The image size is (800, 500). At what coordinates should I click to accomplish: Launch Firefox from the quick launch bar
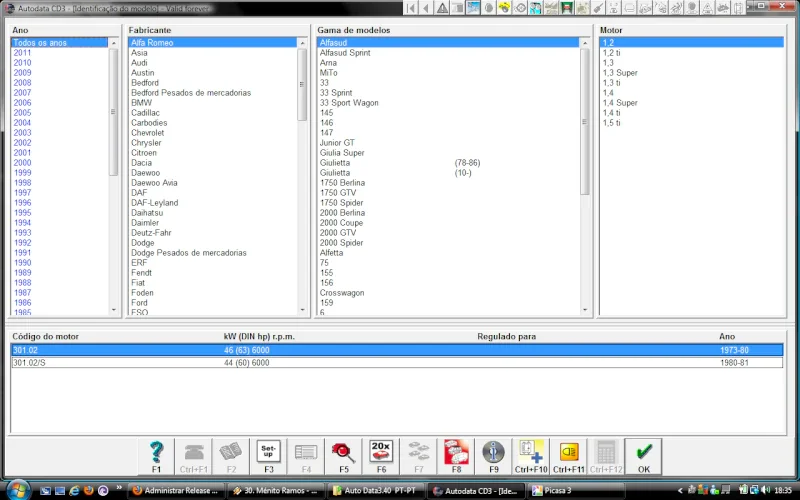pyautogui.click(x=88, y=491)
